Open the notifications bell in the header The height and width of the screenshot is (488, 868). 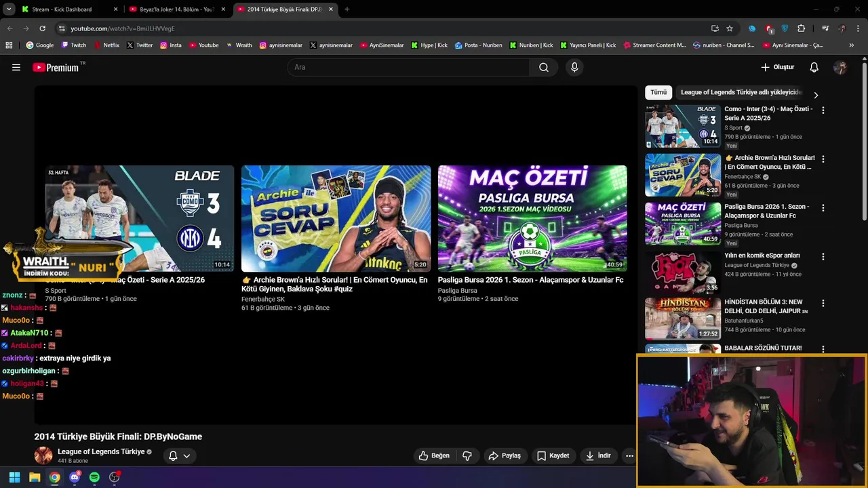814,67
